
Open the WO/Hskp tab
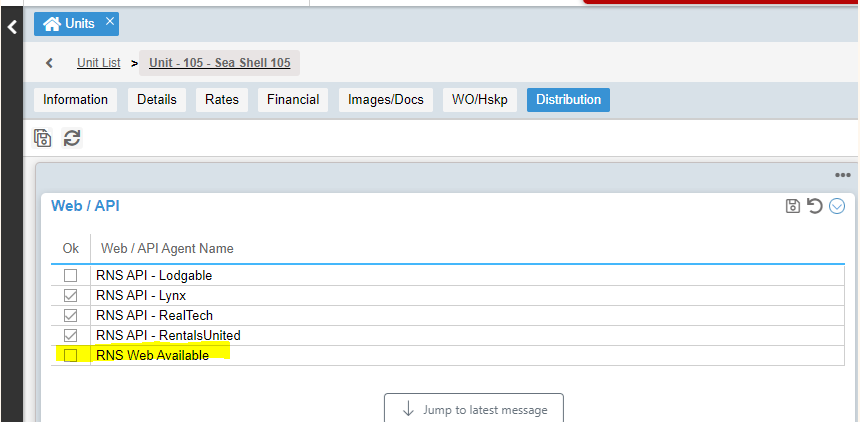point(480,100)
